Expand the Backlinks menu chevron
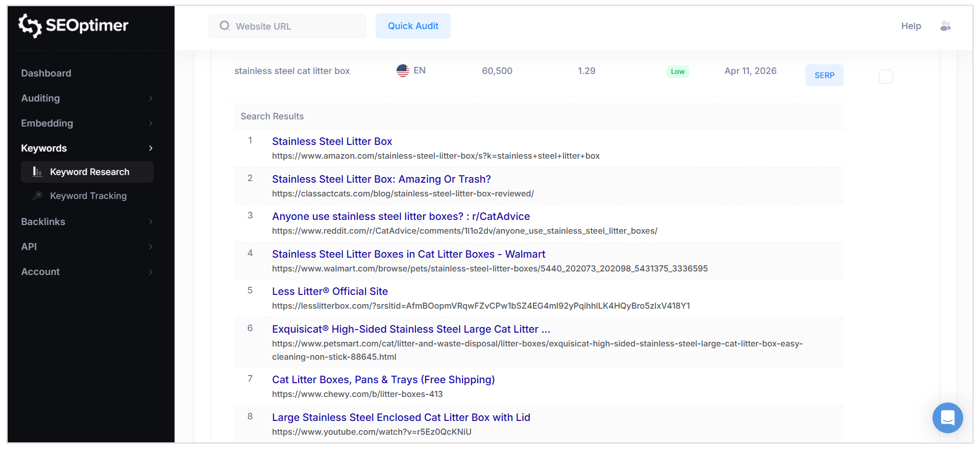Viewport: 980px width, 449px height. 151,221
